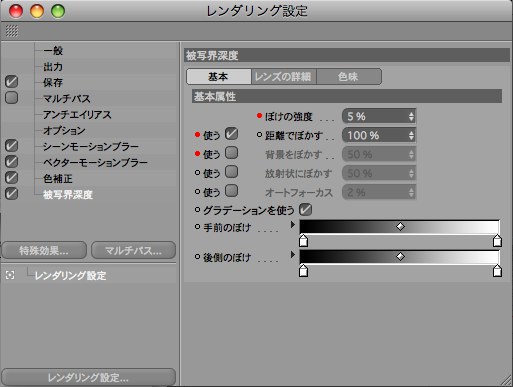
Task: Toggle the ベクターモーションブラー checkbox
Action: point(12,162)
